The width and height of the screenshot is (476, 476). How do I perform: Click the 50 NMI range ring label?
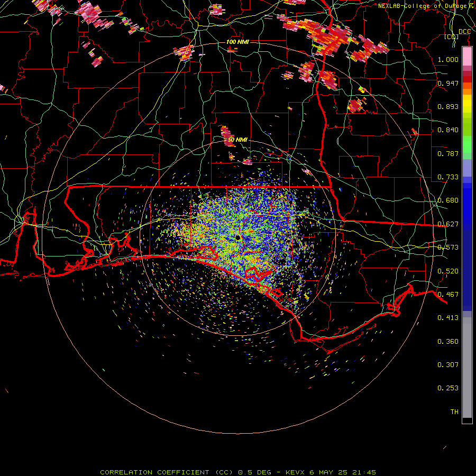237,140
